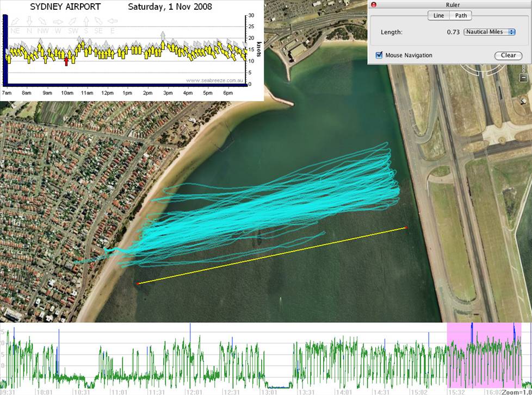Close the Ruler window with red button

click(373, 5)
